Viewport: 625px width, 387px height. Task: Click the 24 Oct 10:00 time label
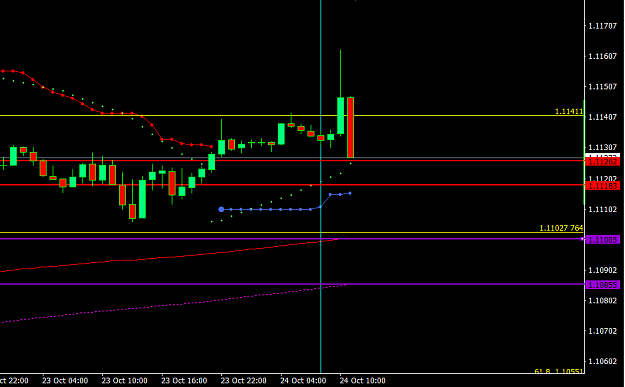362,381
